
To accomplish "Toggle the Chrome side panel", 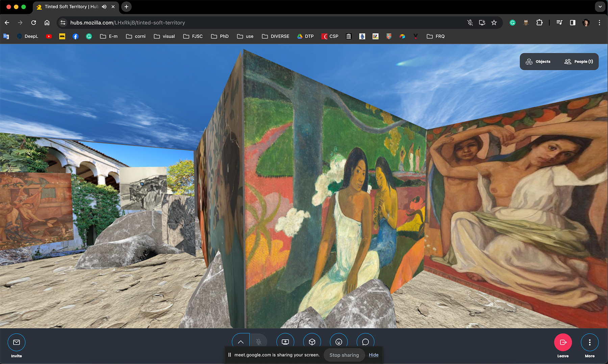I will point(573,23).
